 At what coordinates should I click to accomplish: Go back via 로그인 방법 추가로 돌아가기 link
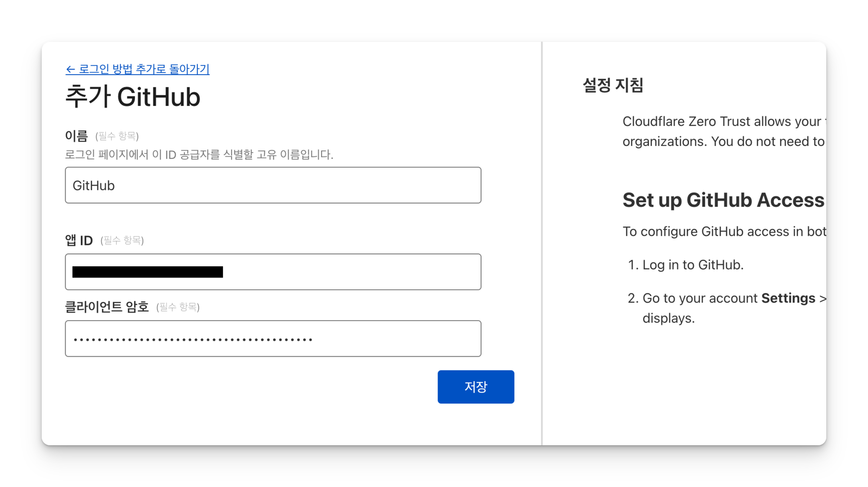click(x=144, y=69)
